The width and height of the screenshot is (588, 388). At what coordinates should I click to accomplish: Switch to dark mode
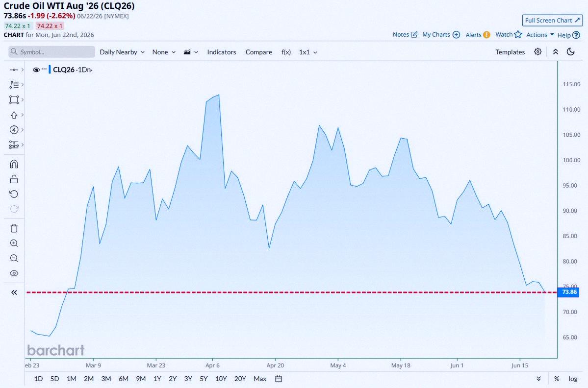(571, 51)
